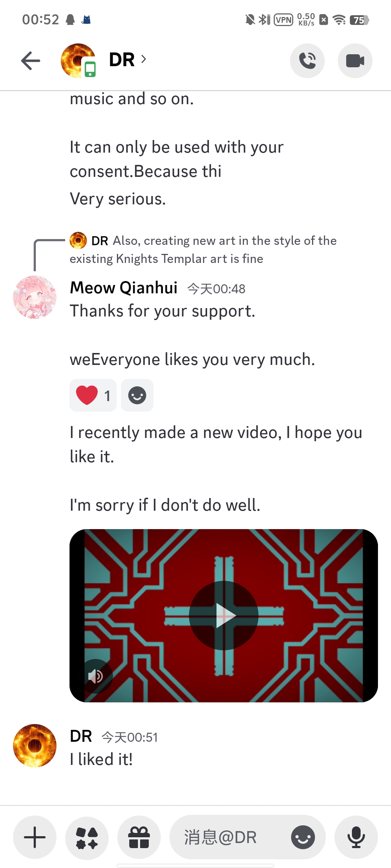The height and width of the screenshot is (868, 391).
Task: Open DR's header avatar
Action: (x=78, y=61)
